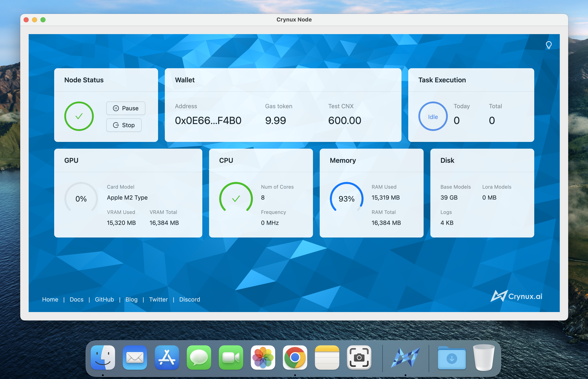Click the green node status checkmark circle
Image resolution: width=588 pixels, height=379 pixels.
click(x=79, y=116)
